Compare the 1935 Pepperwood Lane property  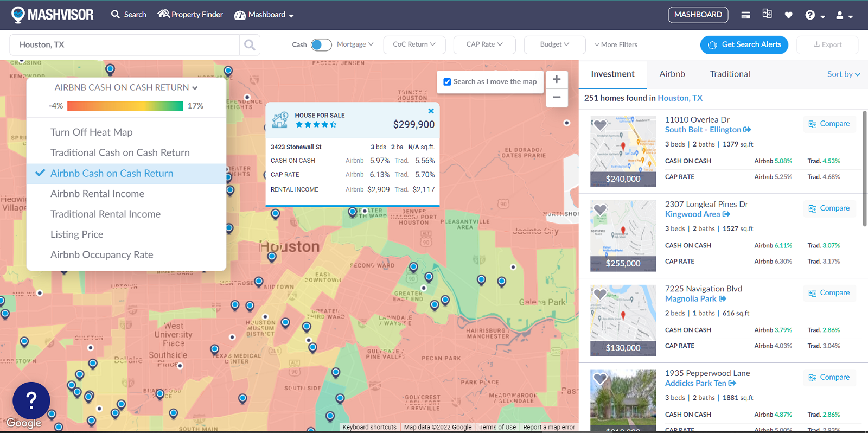pos(829,378)
